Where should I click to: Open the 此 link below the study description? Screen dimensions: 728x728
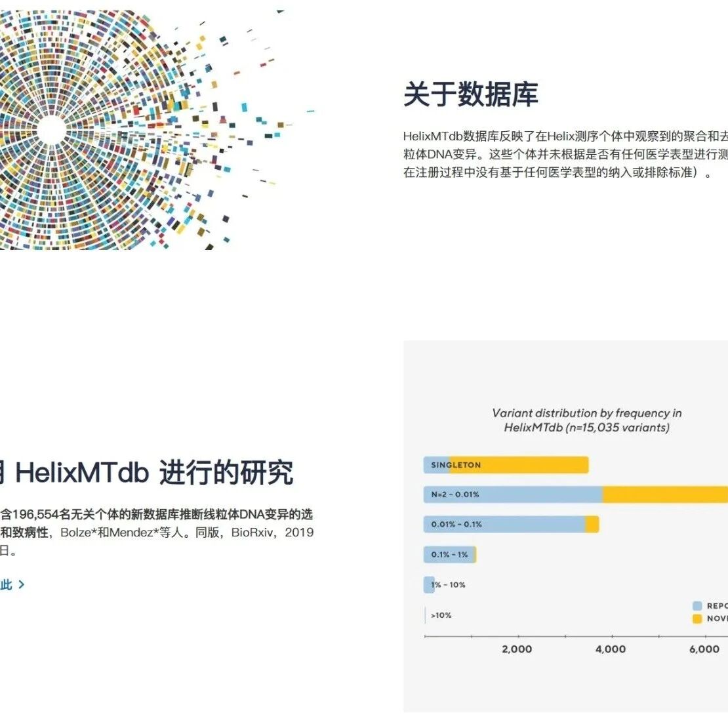(7, 584)
